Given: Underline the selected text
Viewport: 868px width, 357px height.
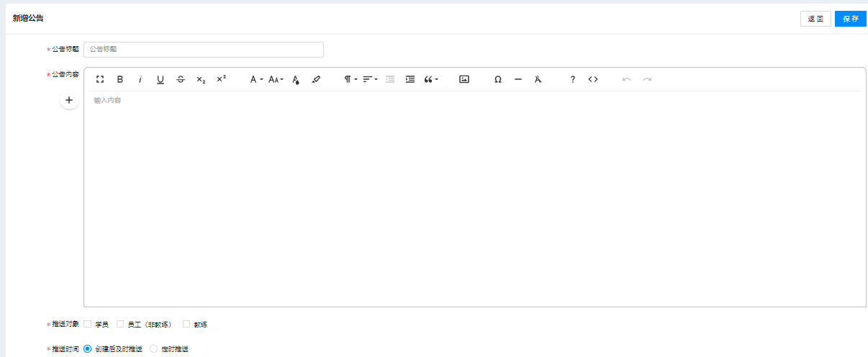Looking at the screenshot, I should pos(161,79).
